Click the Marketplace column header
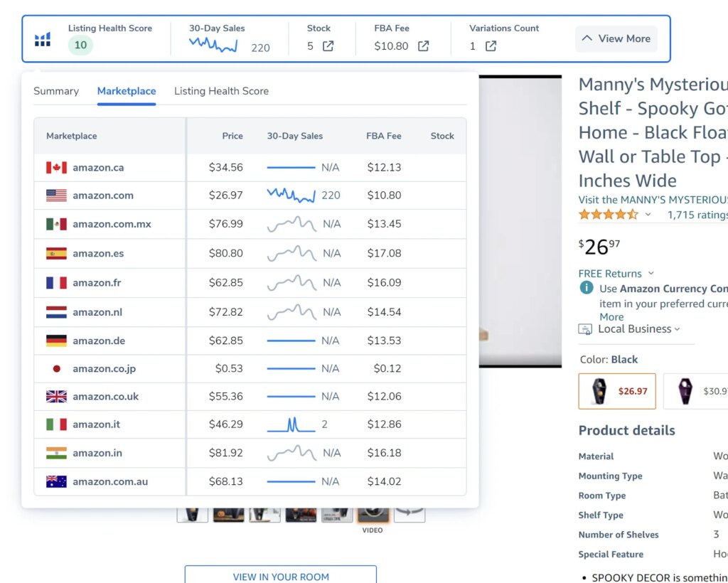728x583 pixels. 72,136
